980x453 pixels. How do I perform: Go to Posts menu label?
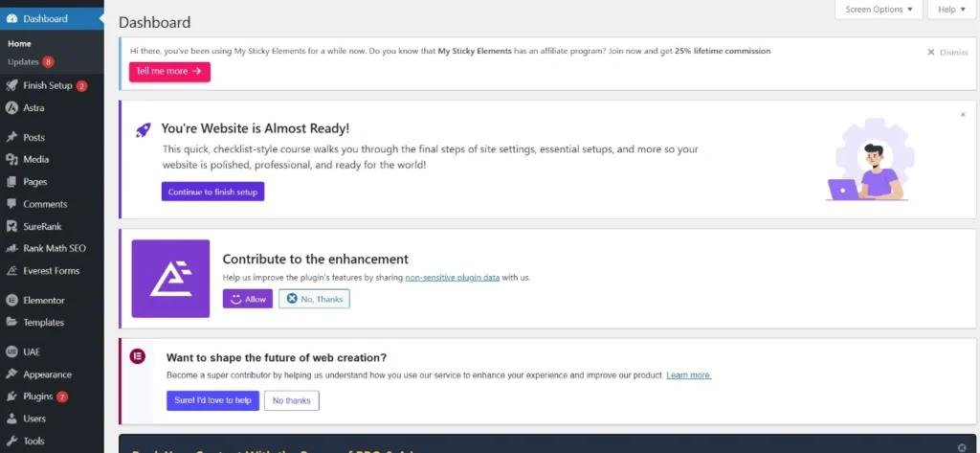coord(33,137)
